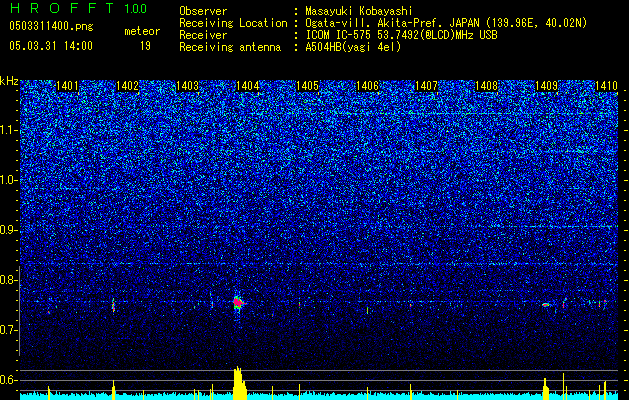Click the 0.9 kHz axis label
629x400 pixels.
8,230
